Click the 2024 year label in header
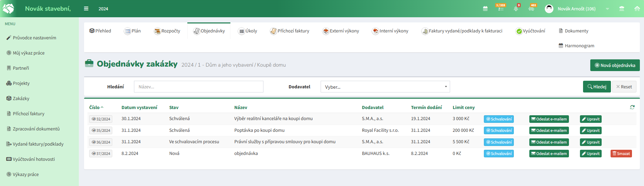The width and height of the screenshot is (644, 186). (x=103, y=9)
